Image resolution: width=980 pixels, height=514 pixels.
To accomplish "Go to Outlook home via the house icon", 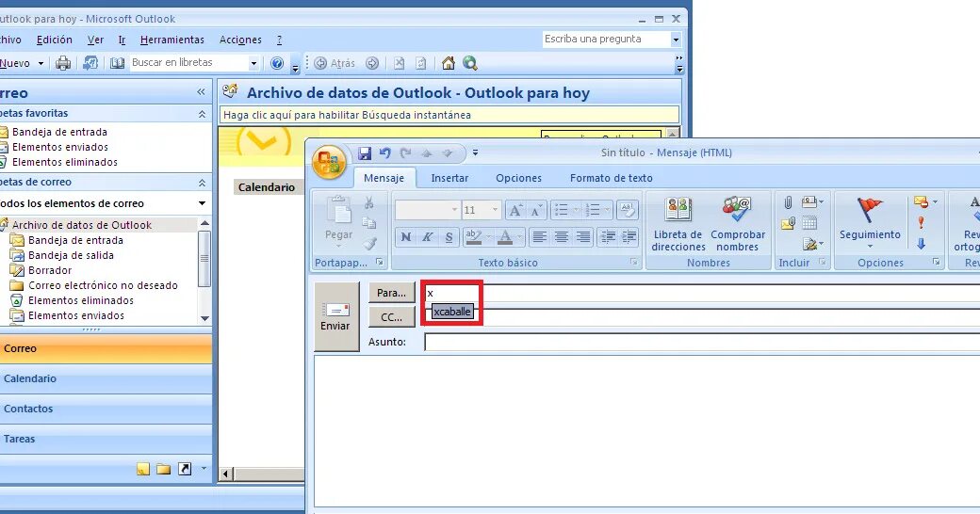I will coord(449,63).
